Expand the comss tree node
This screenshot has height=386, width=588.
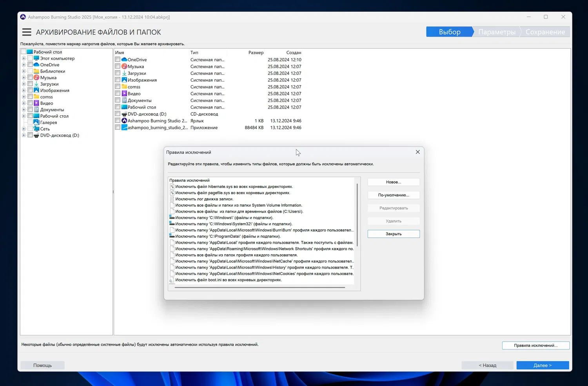pos(24,97)
